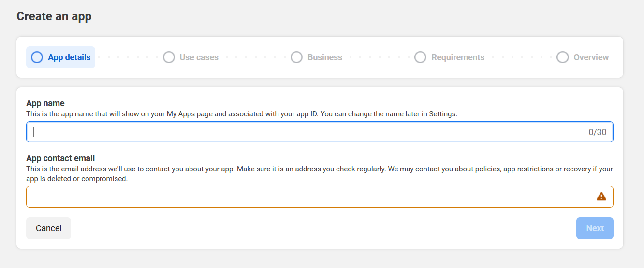This screenshot has height=268, width=644.
Task: Click the Use cases step circle icon
Action: 169,57
